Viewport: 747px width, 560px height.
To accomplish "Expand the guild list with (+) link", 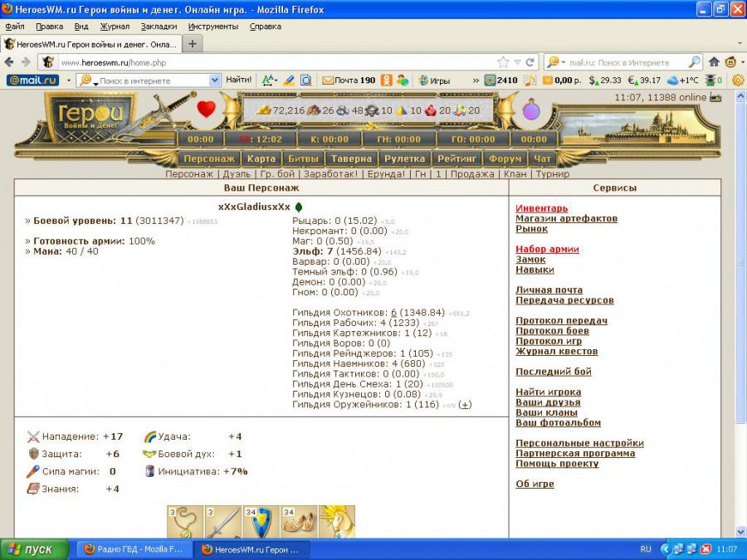I will (x=465, y=405).
